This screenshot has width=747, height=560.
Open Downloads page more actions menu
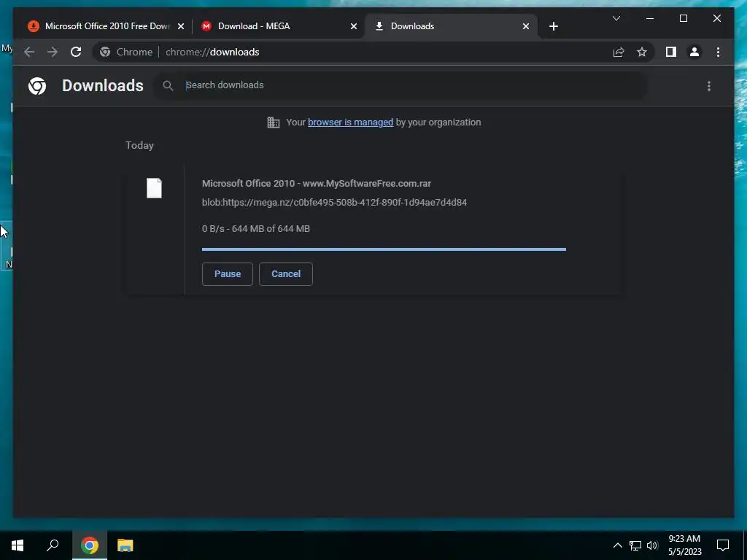(x=709, y=86)
